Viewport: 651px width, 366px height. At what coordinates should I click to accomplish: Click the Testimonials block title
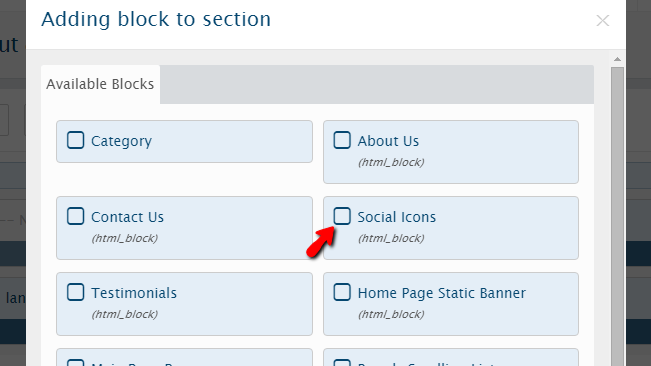(x=134, y=293)
